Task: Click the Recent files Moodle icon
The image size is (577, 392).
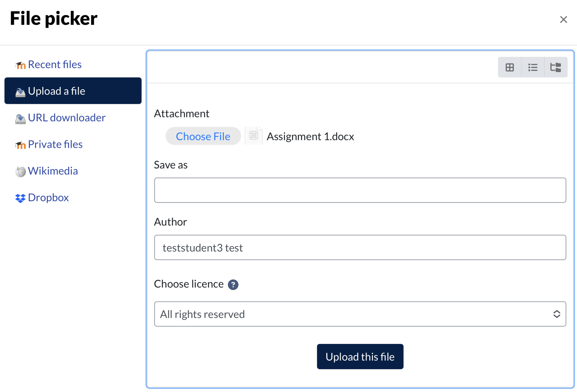Action: (x=20, y=65)
